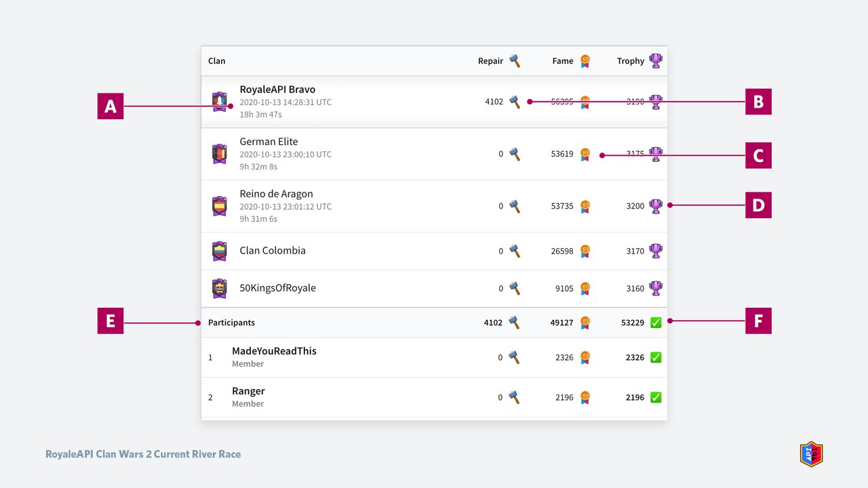
Task: Click the fame value 26598
Action: 562,251
